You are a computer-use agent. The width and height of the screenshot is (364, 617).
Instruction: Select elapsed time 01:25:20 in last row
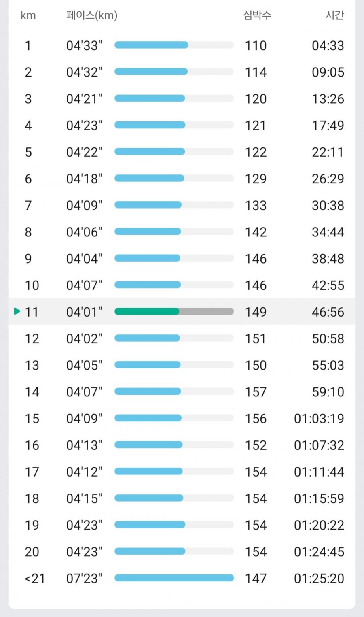click(319, 579)
